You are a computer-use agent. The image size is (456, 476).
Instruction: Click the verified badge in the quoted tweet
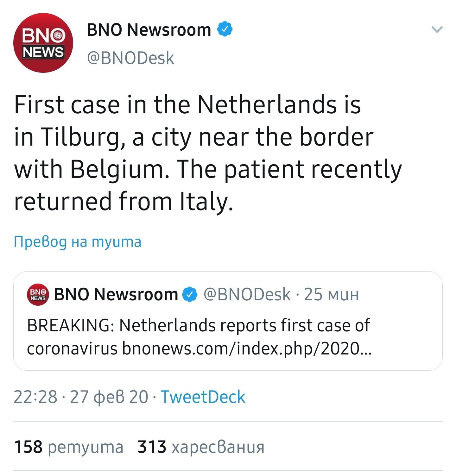[x=190, y=295]
